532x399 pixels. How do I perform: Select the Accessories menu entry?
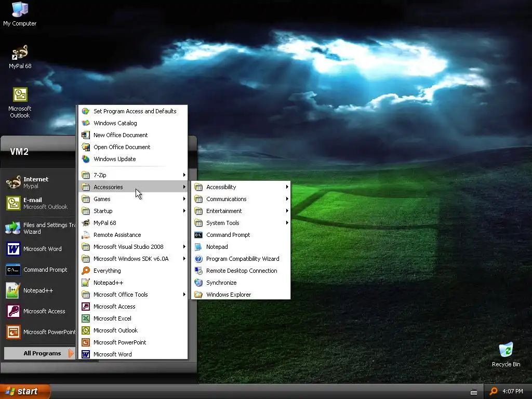pos(133,187)
